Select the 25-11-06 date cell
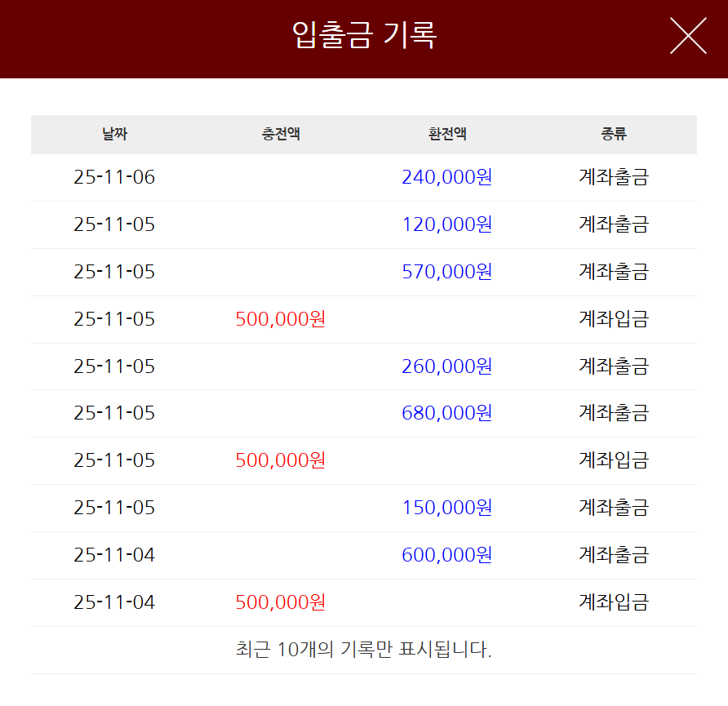728x706 pixels. 114,177
